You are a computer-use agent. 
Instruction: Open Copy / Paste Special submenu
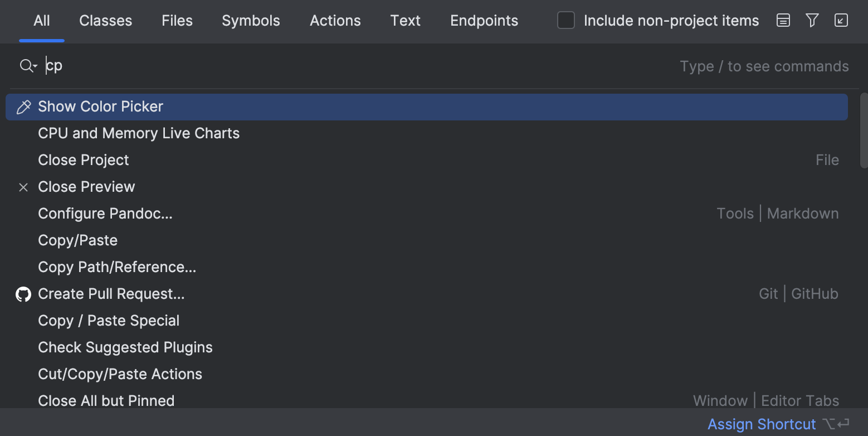click(108, 321)
